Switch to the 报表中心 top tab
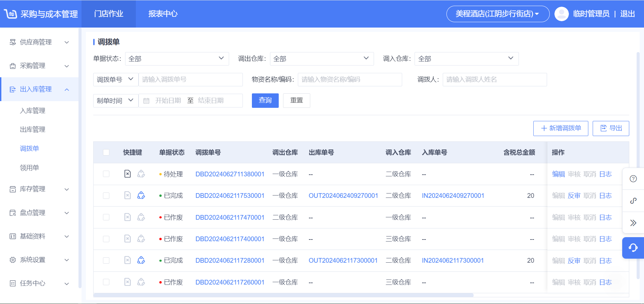This screenshot has height=304, width=644. click(x=163, y=14)
